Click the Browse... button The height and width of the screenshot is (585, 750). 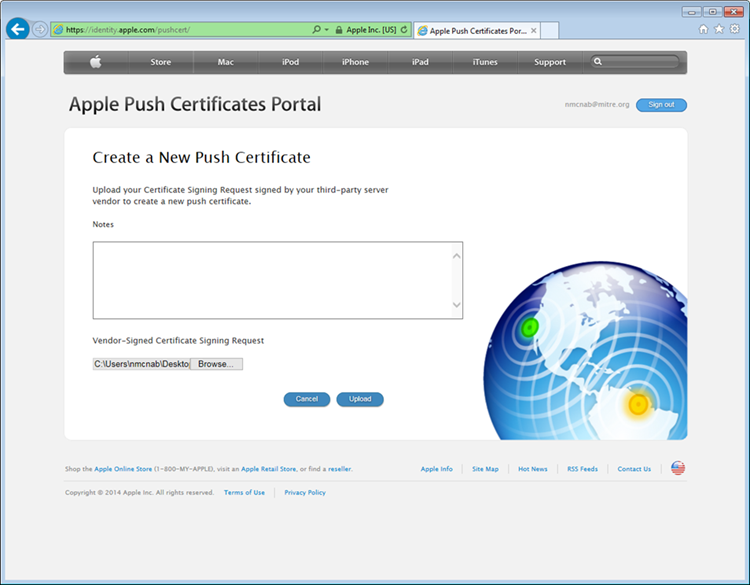(x=216, y=364)
